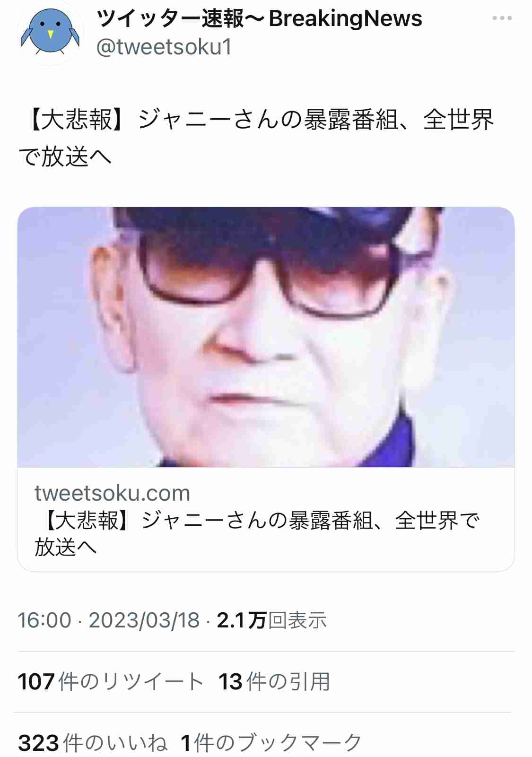Open the three-dot more options menu
Image resolution: width=532 pixels, height=757 pixels.
point(502,18)
